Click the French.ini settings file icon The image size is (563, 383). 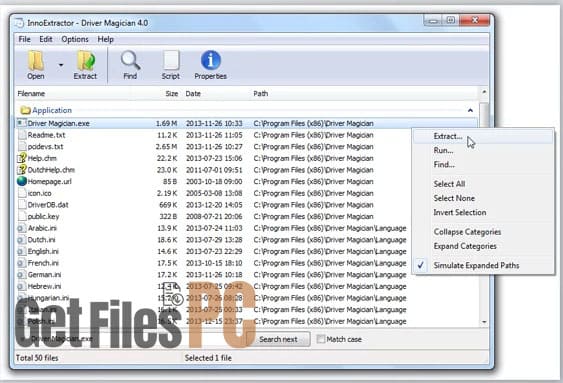[x=22, y=263]
